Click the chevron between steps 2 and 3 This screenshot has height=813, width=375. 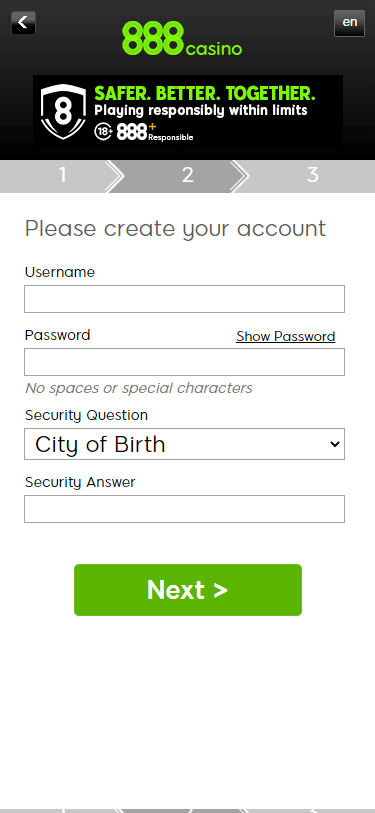click(239, 176)
